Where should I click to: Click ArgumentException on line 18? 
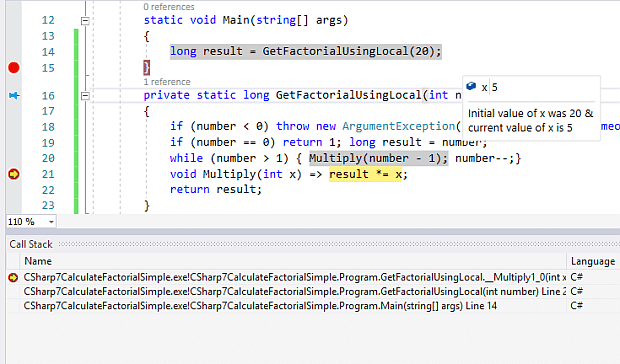point(399,126)
